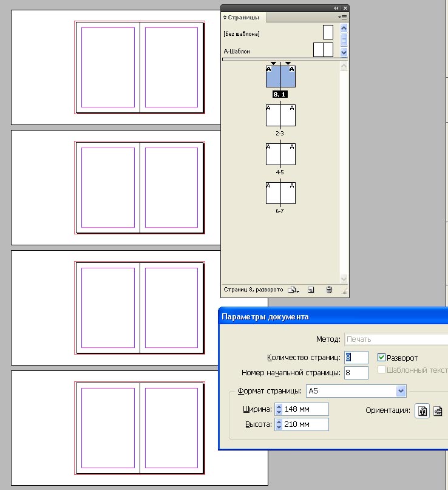The image size is (448, 490).
Task: Select spread 2-3 thumbnail
Action: [280, 115]
